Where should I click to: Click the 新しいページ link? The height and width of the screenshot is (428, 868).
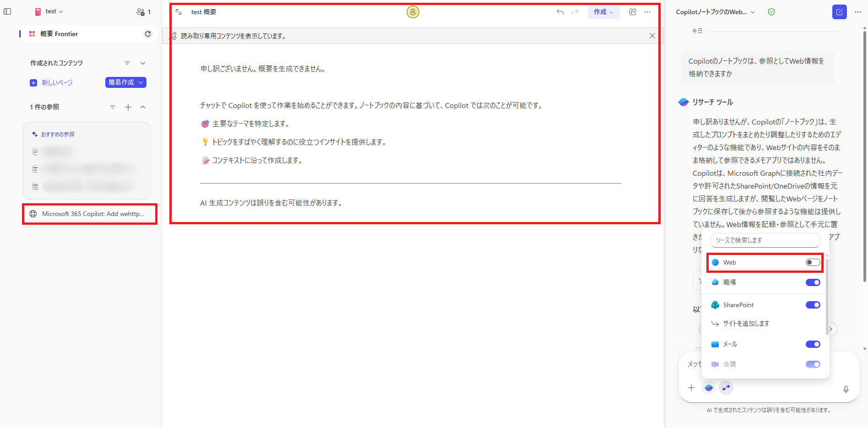tap(56, 82)
